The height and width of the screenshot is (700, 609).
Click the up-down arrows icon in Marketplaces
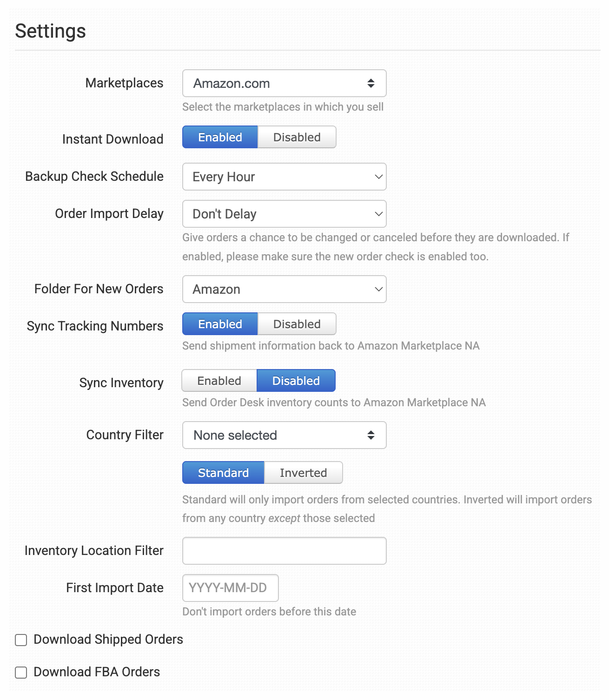coord(371,83)
